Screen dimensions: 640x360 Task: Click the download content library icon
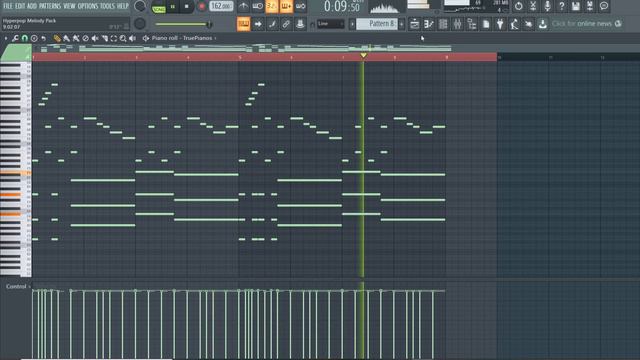tap(542, 24)
